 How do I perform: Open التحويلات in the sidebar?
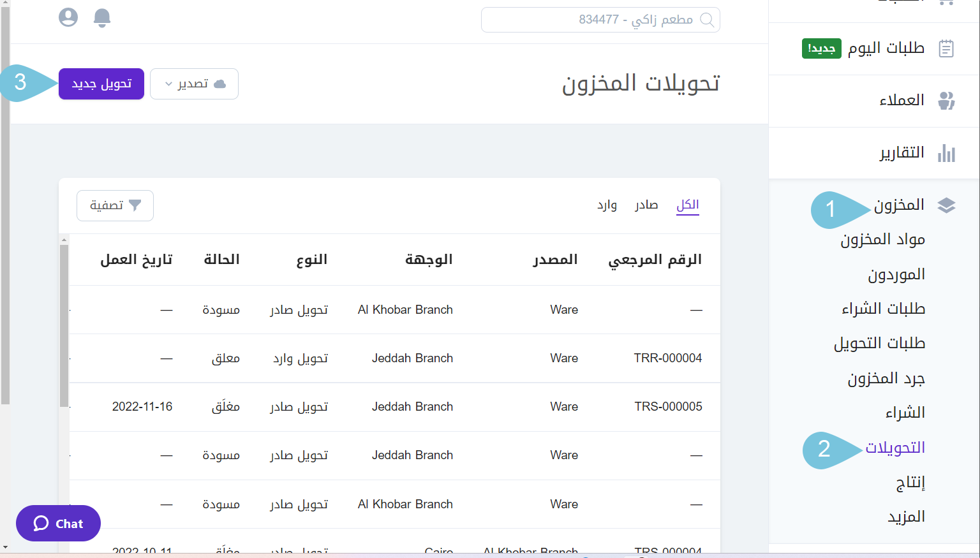pyautogui.click(x=895, y=448)
